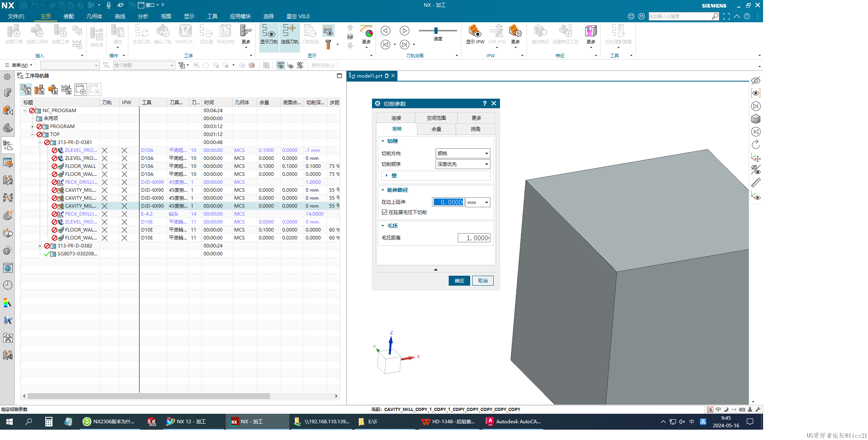The height and width of the screenshot is (440, 868).
Task: Toggle MCS display icon in selection bar
Action: [281, 65]
